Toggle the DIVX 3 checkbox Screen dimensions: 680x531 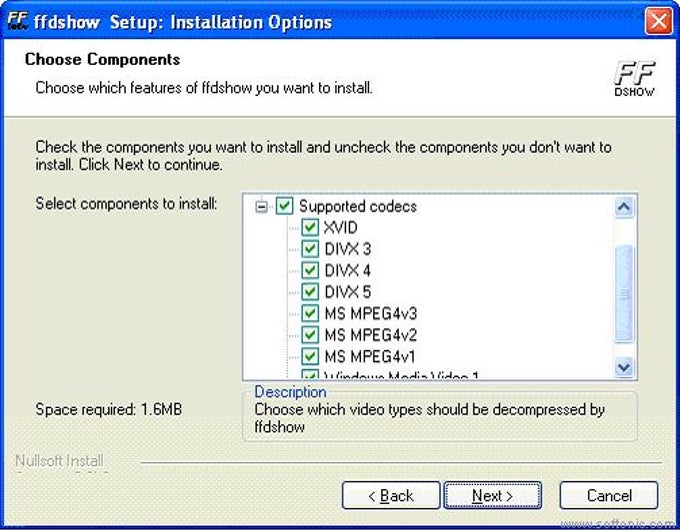pos(310,249)
